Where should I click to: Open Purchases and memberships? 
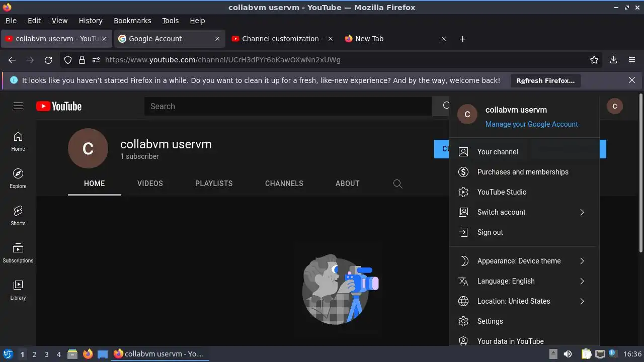[x=524, y=172]
